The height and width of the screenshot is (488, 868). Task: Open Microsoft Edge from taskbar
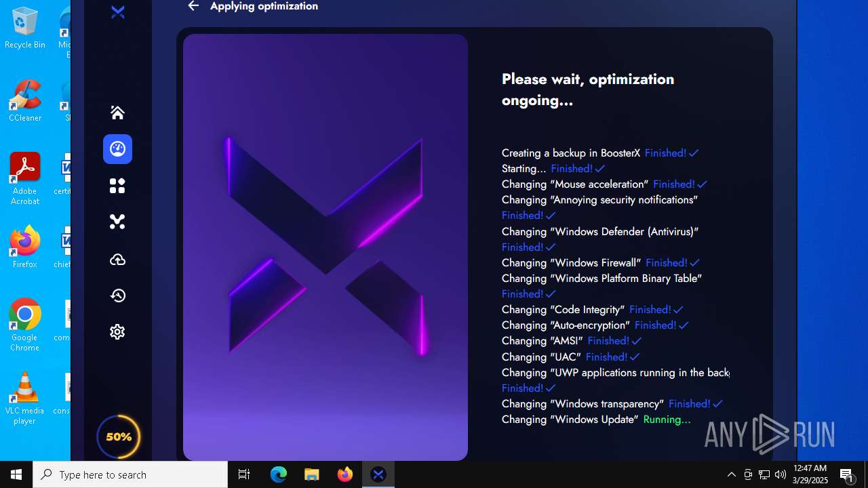(x=279, y=474)
